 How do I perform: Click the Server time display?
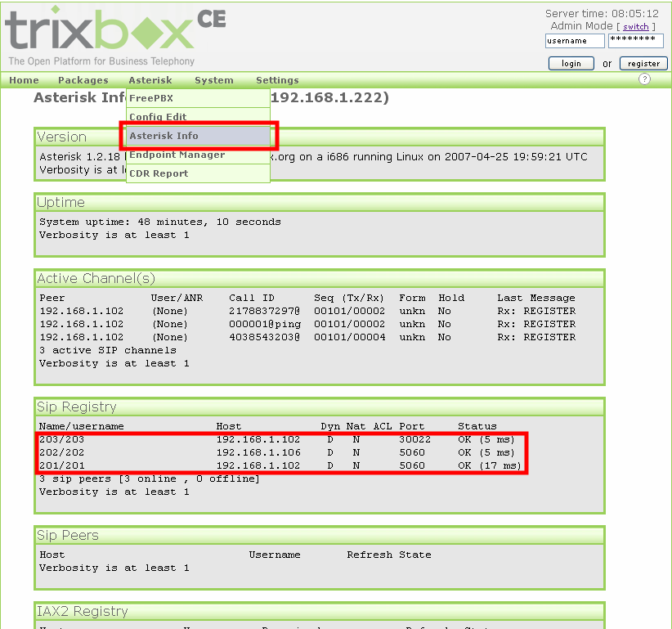pos(602,13)
